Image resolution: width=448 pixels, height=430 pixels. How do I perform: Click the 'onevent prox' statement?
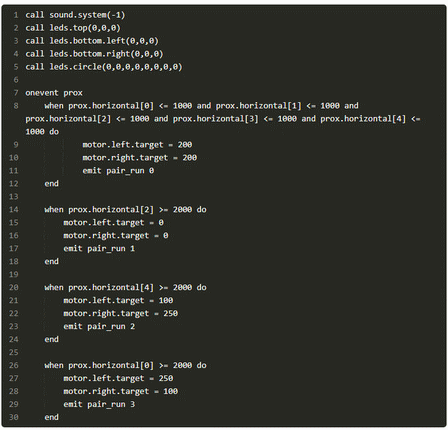pyautogui.click(x=54, y=93)
